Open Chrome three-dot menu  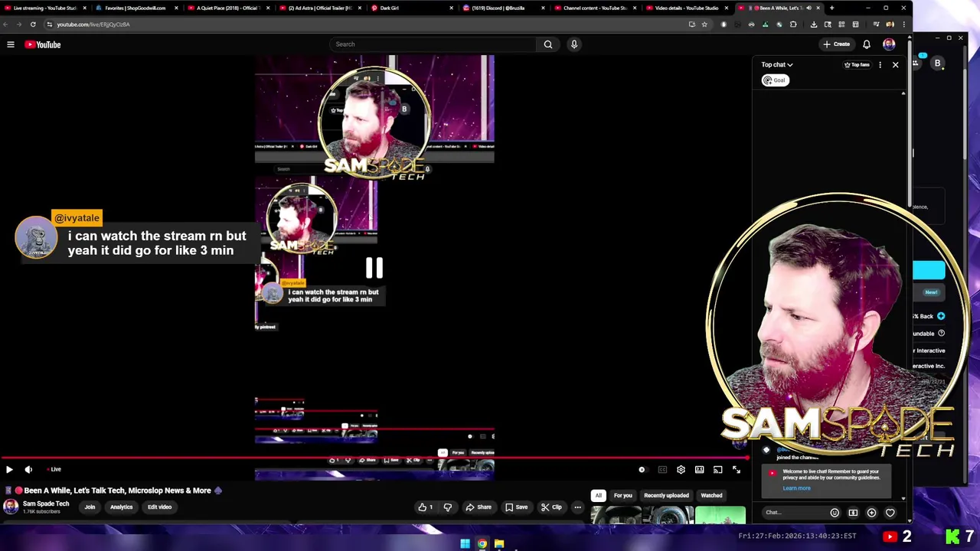[903, 24]
